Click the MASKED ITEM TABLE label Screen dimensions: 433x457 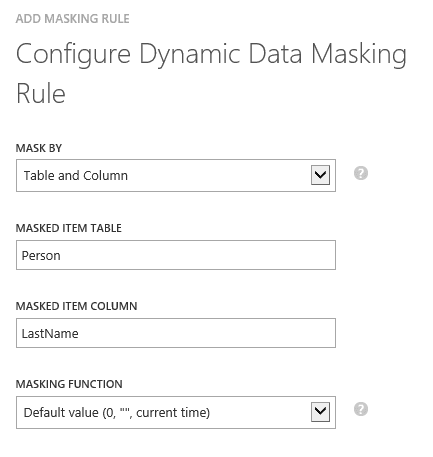click(x=69, y=228)
